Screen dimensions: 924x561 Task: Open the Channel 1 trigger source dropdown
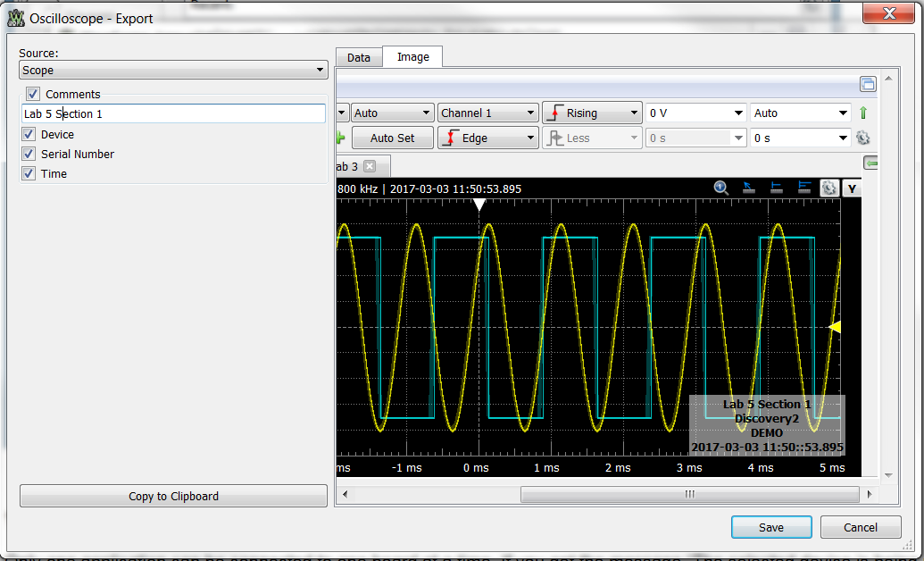487,113
